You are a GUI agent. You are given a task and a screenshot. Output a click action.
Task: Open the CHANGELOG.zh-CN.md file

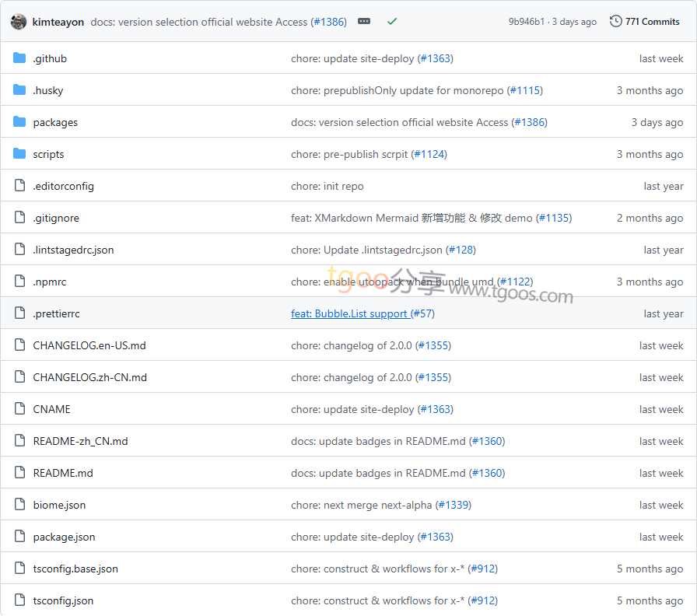pos(89,377)
